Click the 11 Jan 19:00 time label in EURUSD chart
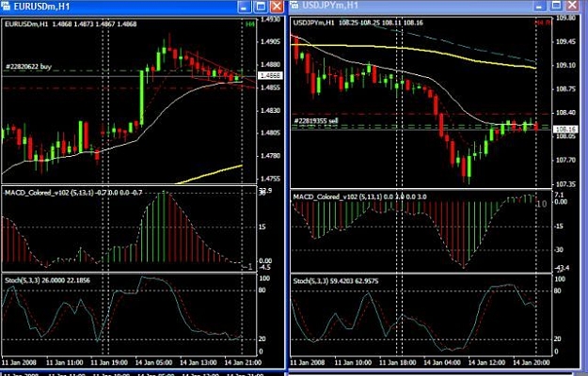This screenshot has height=376, width=588. click(109, 363)
